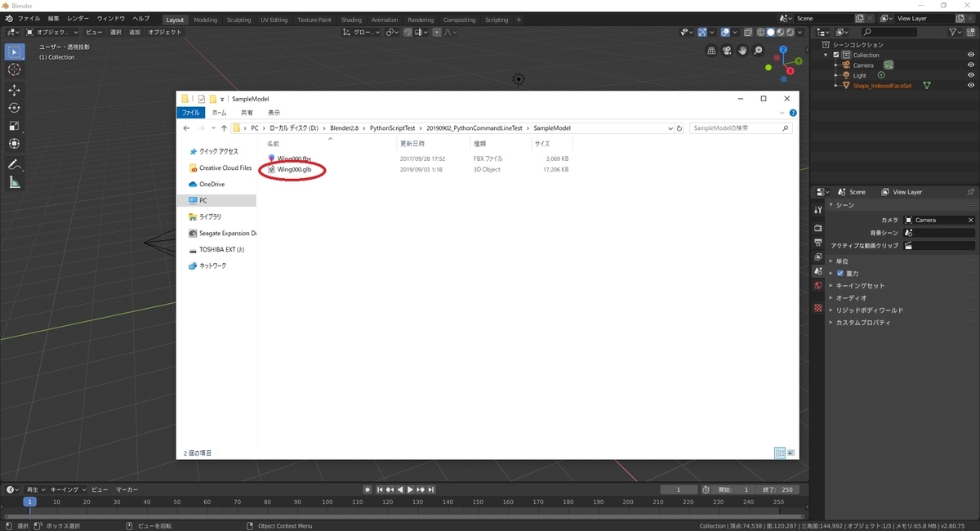
Task: Switch to the Modeling workspace tab
Action: click(205, 20)
